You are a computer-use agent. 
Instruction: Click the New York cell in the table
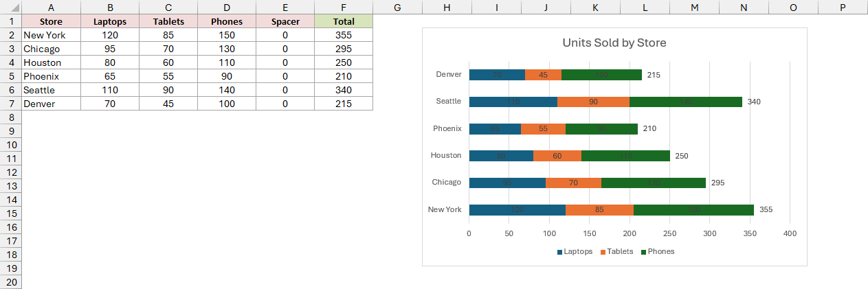pyautogui.click(x=51, y=35)
